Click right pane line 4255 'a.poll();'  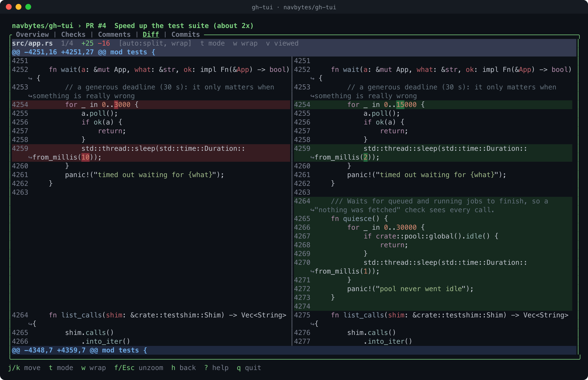tap(433, 114)
